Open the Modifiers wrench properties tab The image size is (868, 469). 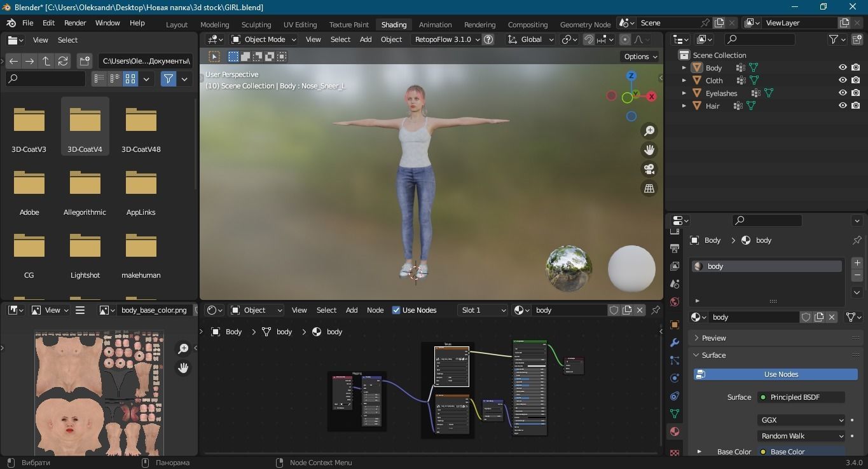(x=675, y=343)
